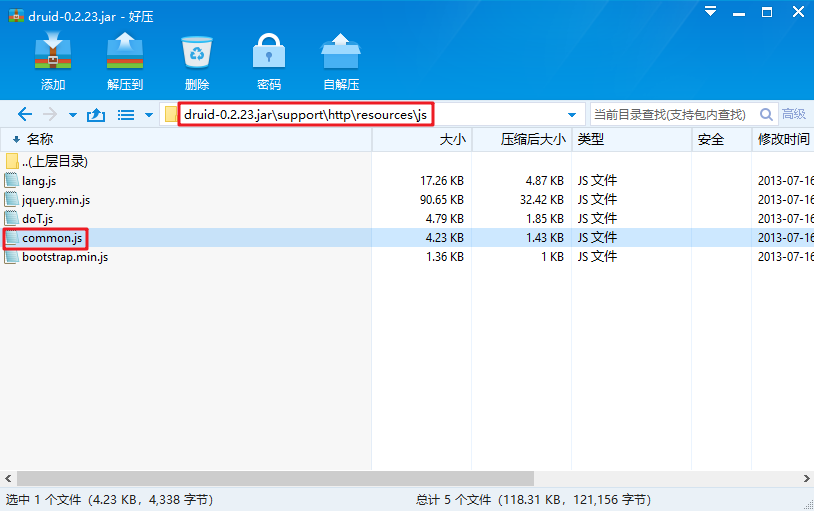
Task: Click the 32.42 KB compressed size cell
Action: pyautogui.click(x=541, y=200)
